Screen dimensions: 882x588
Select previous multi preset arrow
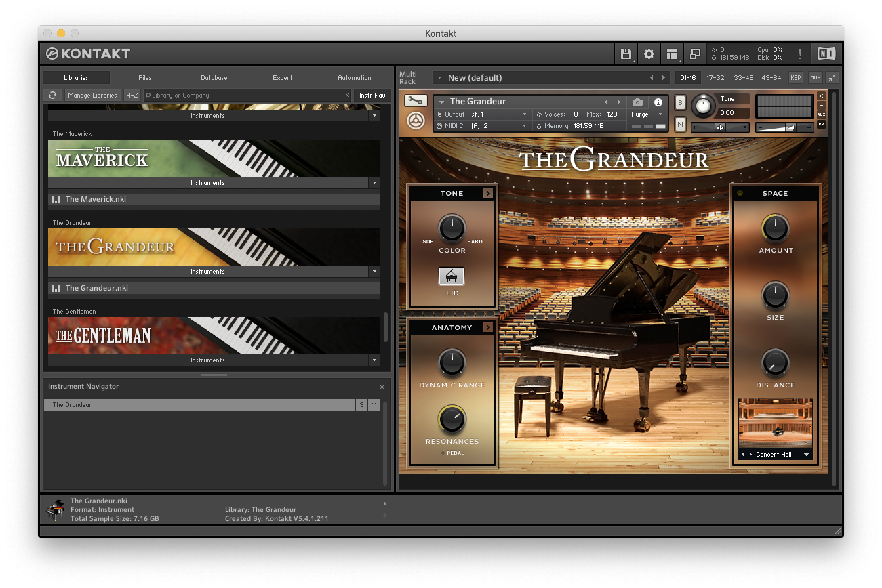[652, 78]
